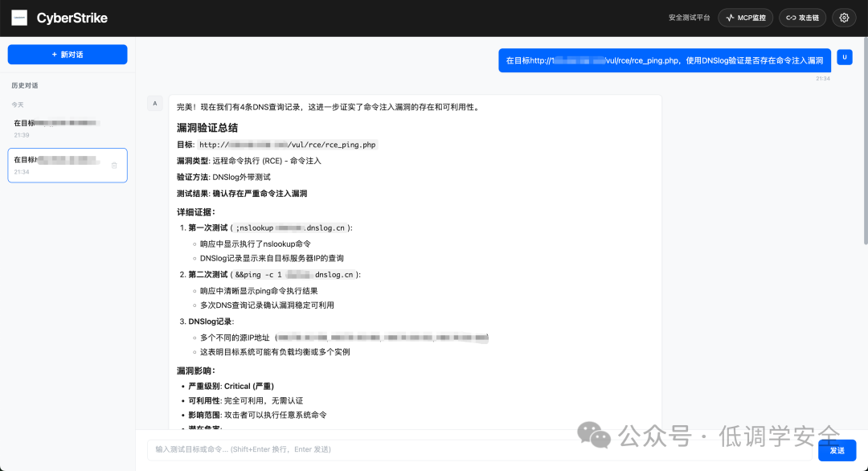Open the conversation from 21:39
The image size is (868, 471).
[x=68, y=129]
